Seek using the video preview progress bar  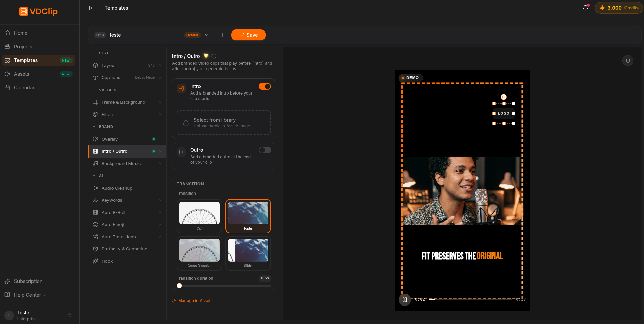(470, 299)
